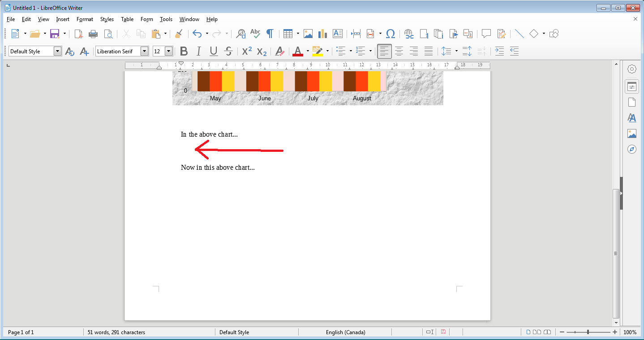Open the Format menu

pyautogui.click(x=85, y=19)
